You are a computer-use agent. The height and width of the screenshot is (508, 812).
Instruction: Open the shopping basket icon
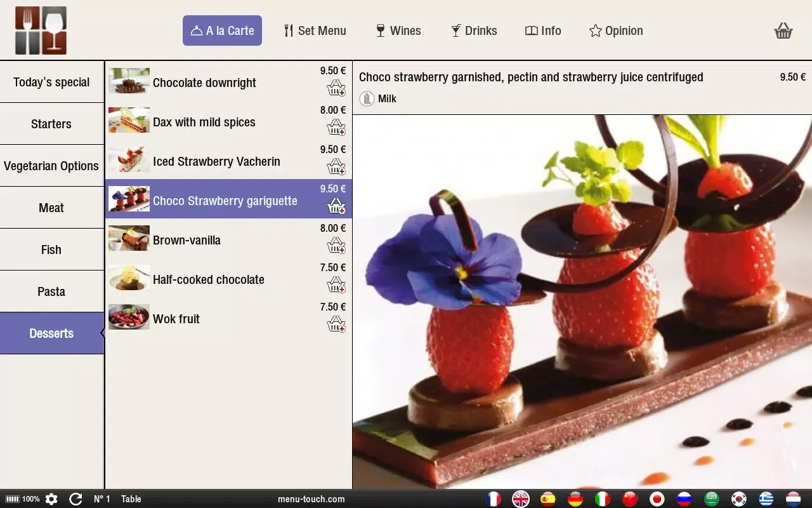pos(783,30)
